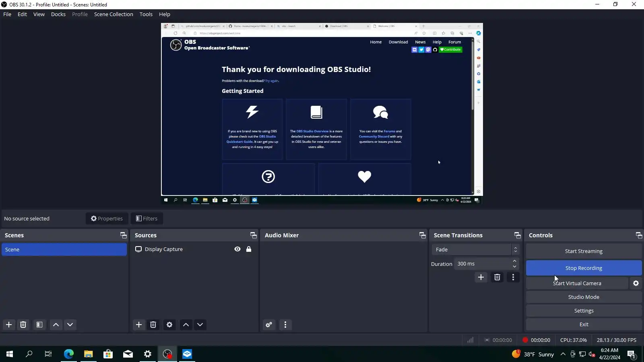Move scene up arrow
This screenshot has height=362, width=644.
click(x=56, y=325)
